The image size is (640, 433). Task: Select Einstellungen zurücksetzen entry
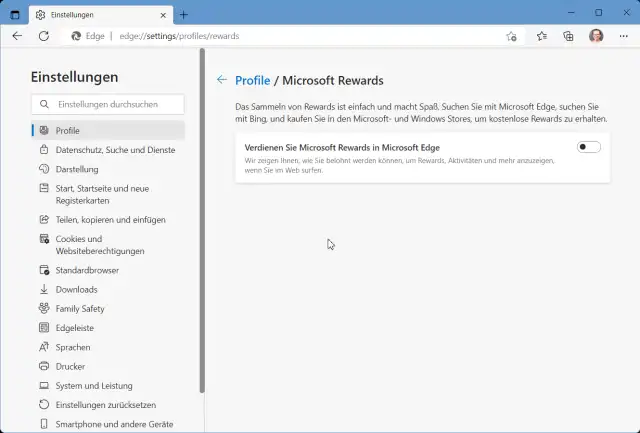pos(108,405)
